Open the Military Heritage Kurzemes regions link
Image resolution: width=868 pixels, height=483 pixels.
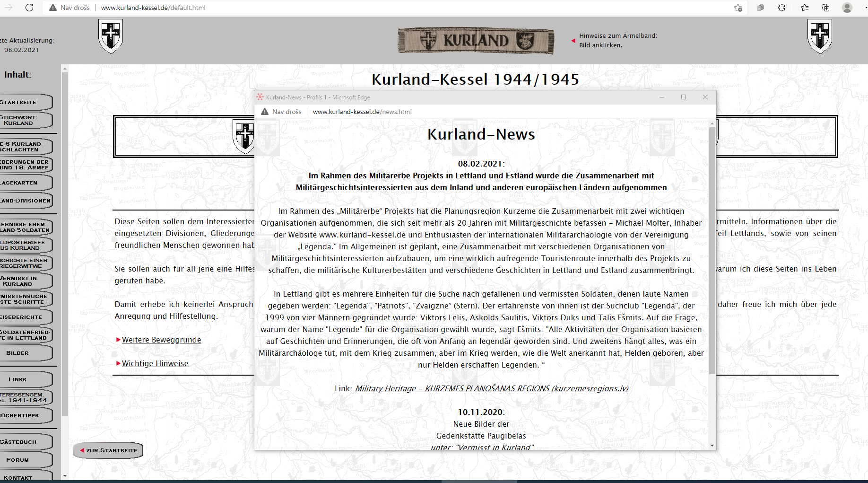pos(492,388)
